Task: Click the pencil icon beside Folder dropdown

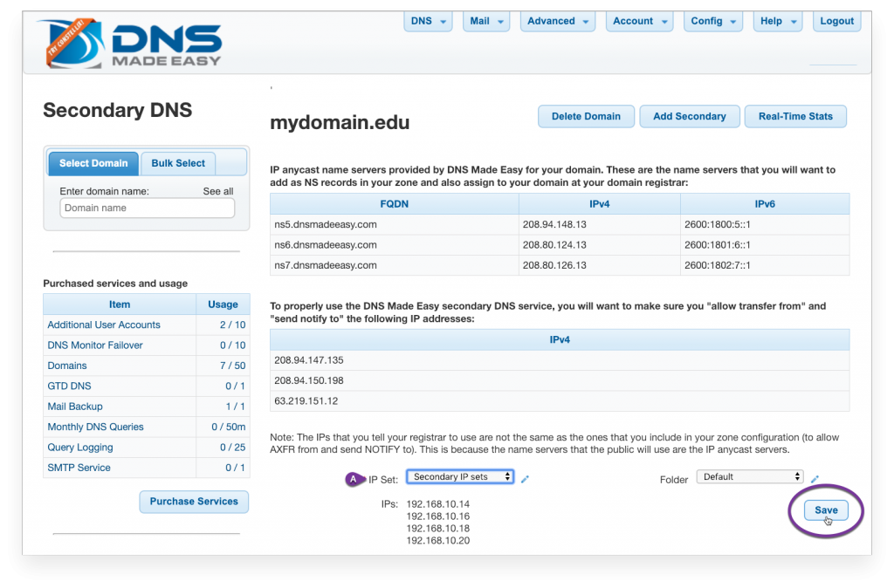Action: click(815, 479)
